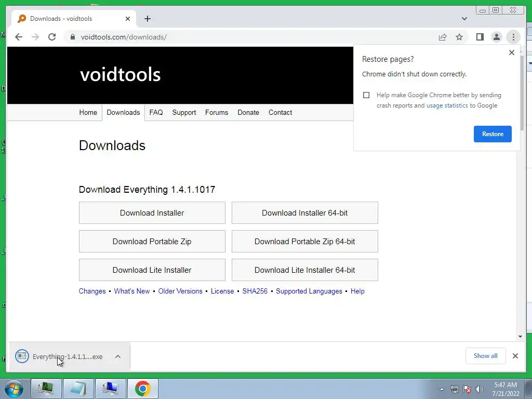Open the Help link
This screenshot has height=399, width=532.
point(357,291)
